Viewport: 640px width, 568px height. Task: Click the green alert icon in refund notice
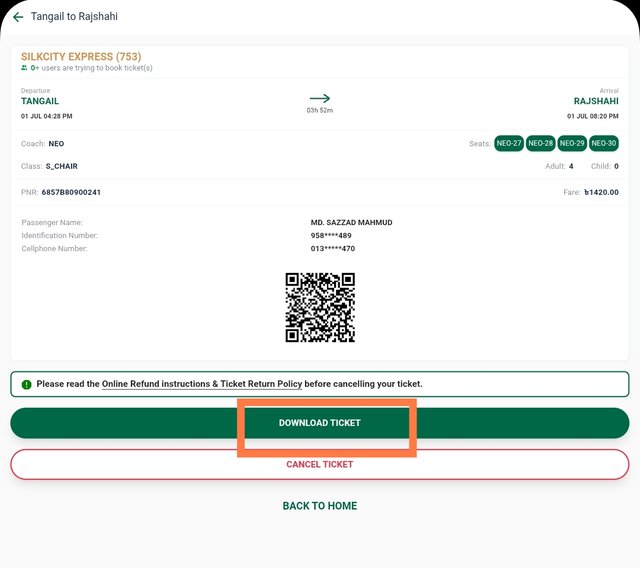click(x=27, y=384)
